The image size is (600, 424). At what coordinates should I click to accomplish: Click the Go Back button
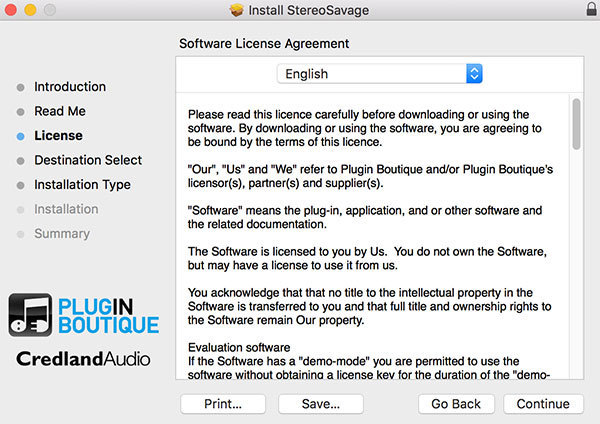point(456,404)
